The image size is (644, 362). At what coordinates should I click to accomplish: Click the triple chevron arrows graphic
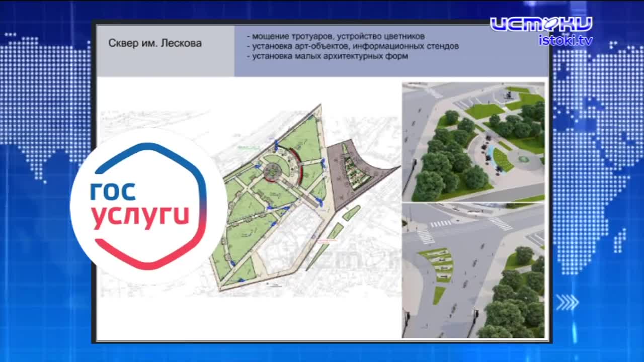click(x=567, y=302)
